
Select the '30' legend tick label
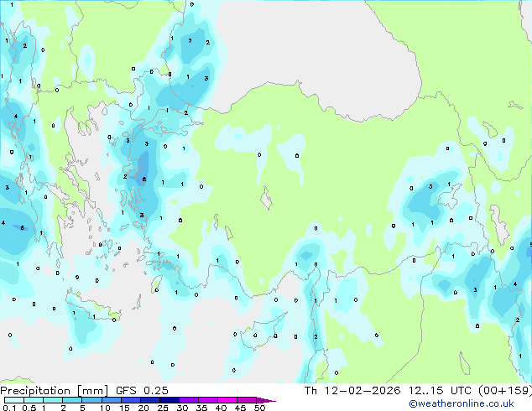(182, 408)
